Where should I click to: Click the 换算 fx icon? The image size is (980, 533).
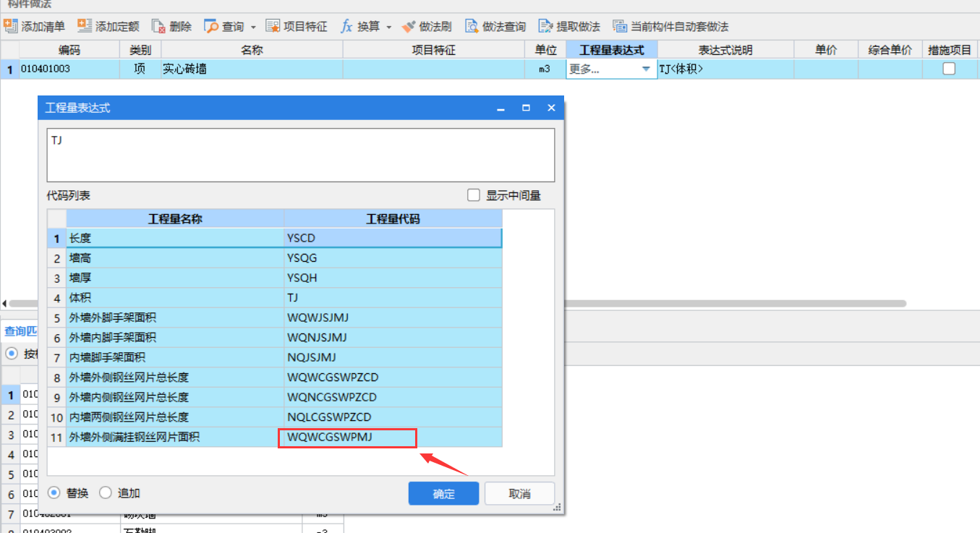pyautogui.click(x=346, y=27)
